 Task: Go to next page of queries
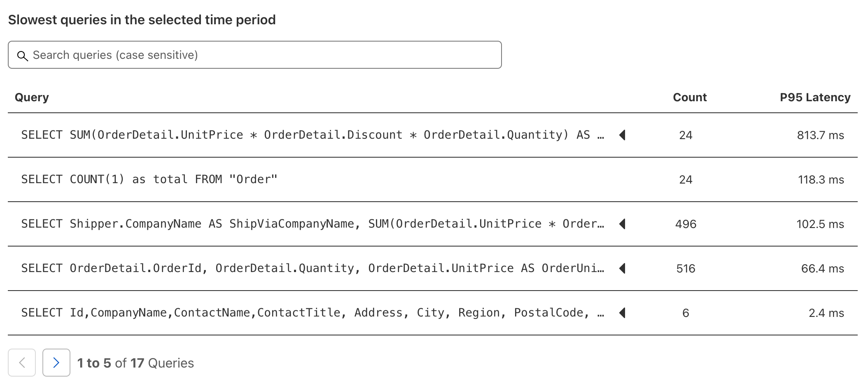(x=56, y=363)
